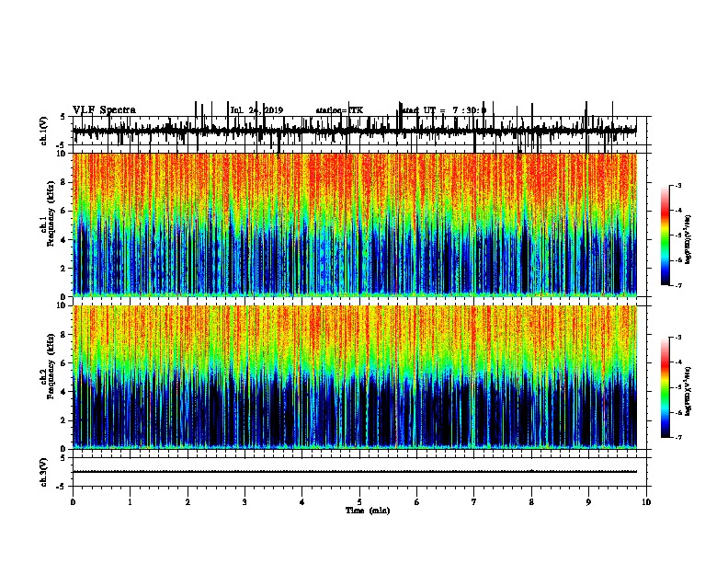This screenshot has height=563, width=728.
Task: Click the "-7" label on lower colorbar
Action: 678,438
